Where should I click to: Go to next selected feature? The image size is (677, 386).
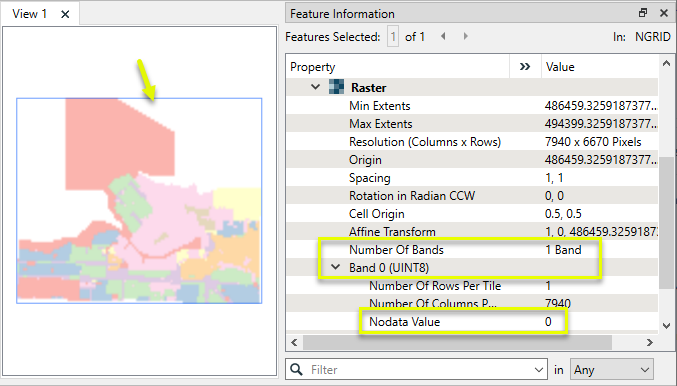(465, 36)
